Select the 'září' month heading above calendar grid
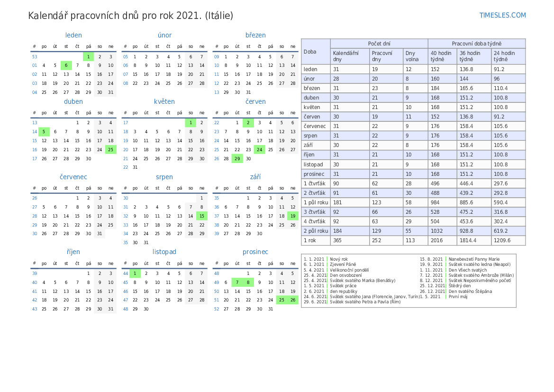Viewport: 554px width, 392px height. pyautogui.click(x=255, y=177)
